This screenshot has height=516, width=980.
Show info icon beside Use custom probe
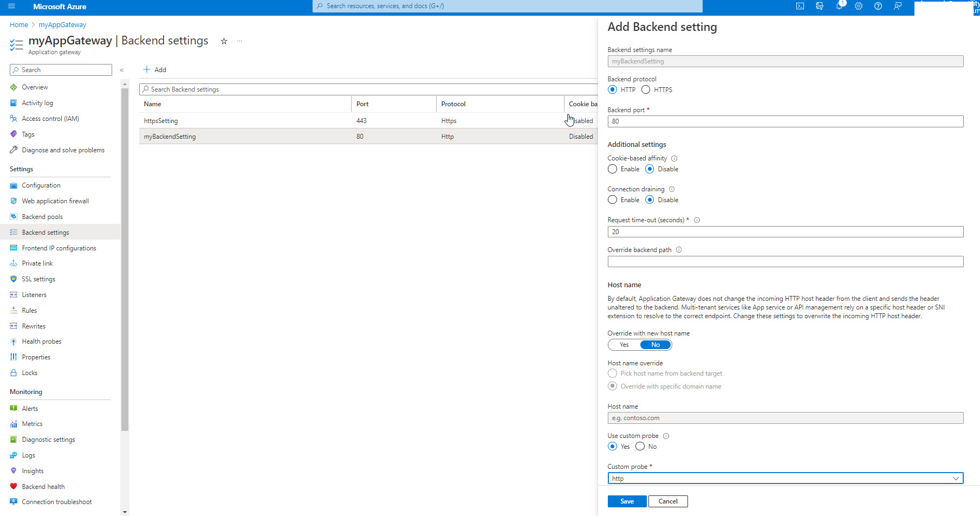click(666, 436)
